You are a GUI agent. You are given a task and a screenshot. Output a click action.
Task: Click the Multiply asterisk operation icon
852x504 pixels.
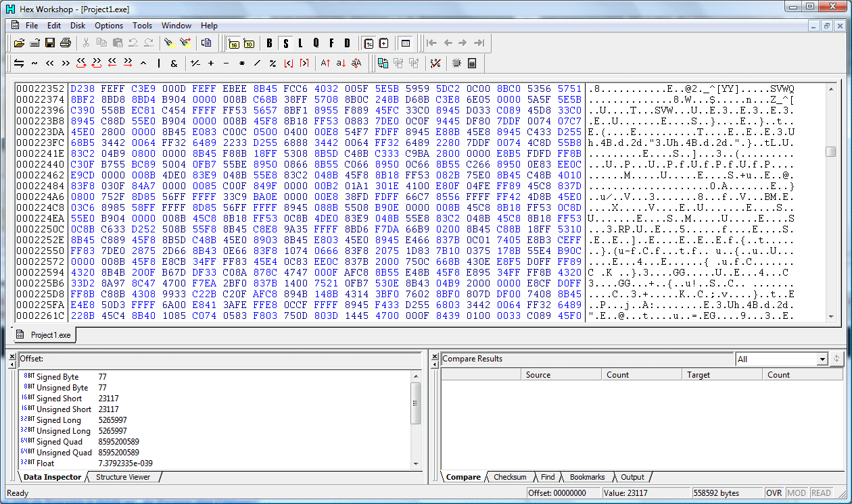click(x=242, y=63)
